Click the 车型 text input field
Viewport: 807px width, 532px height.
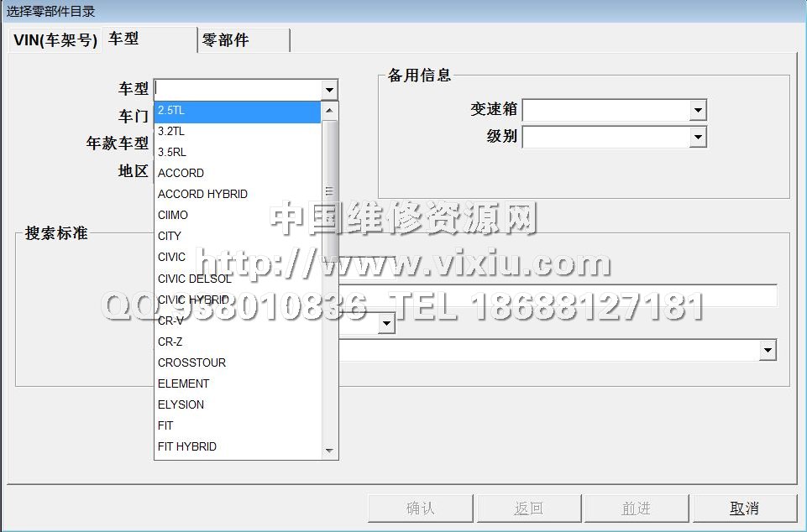point(238,90)
